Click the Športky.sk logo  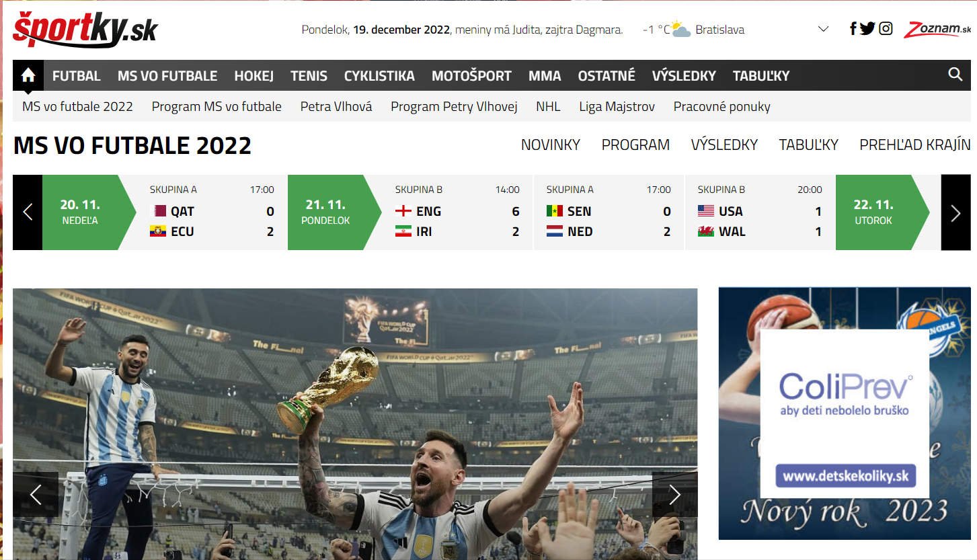click(85, 30)
